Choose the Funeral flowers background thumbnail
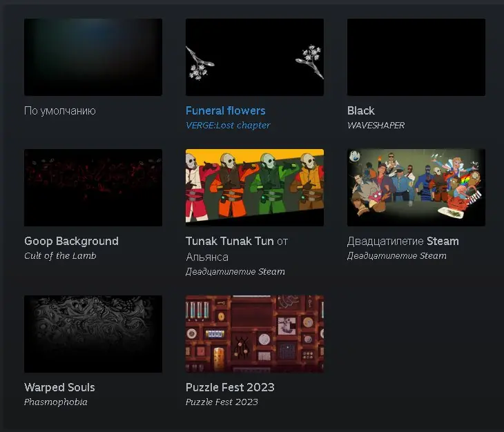The height and width of the screenshot is (432, 504). (x=255, y=57)
